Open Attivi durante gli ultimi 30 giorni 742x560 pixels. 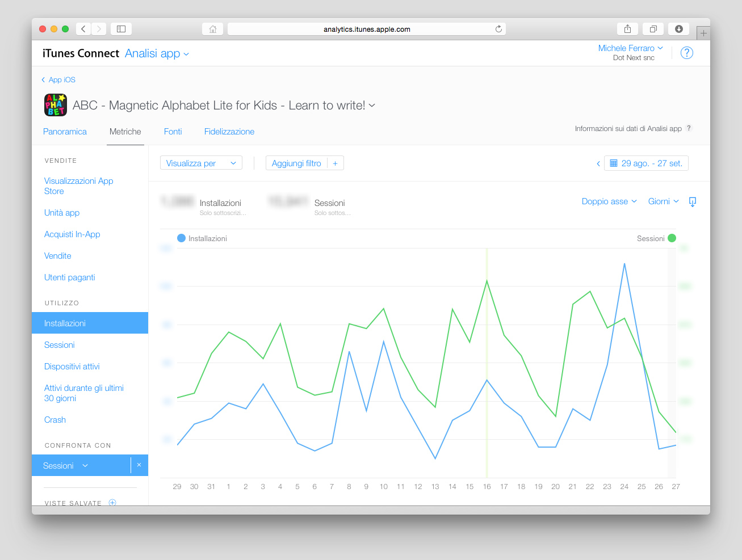pos(84,393)
